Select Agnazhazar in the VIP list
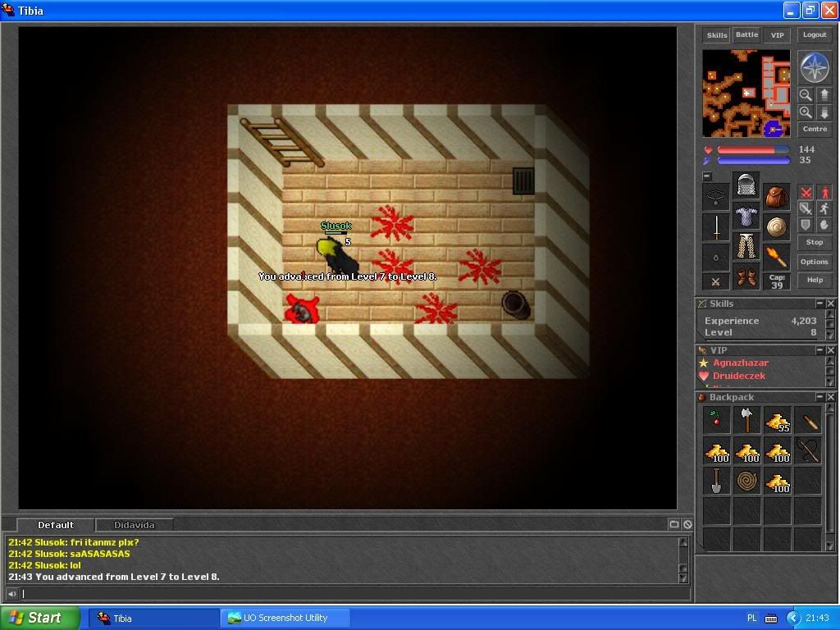The image size is (840, 630). (x=741, y=363)
